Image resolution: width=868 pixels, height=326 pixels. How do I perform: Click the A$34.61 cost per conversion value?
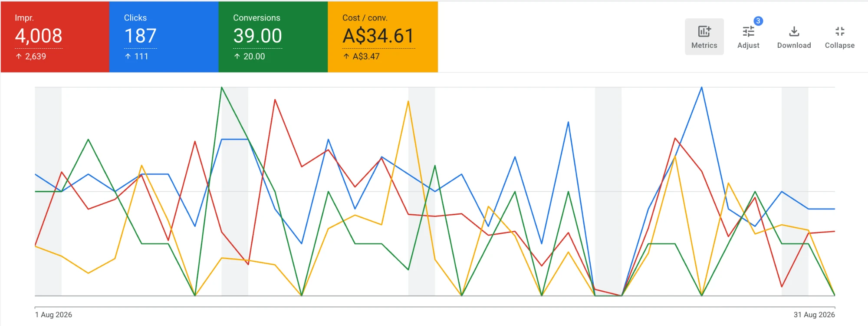coord(378,36)
